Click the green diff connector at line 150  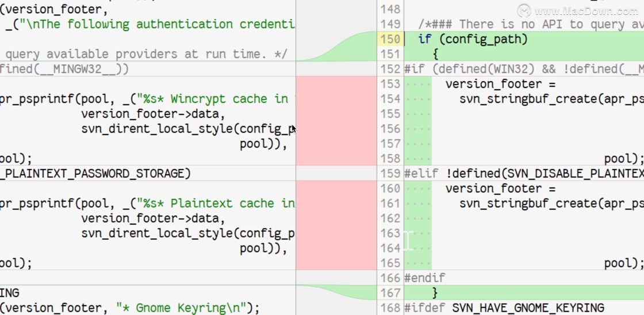point(345,47)
